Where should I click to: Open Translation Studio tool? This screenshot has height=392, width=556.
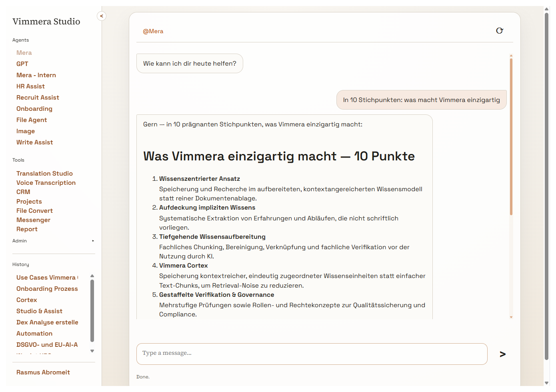tap(44, 174)
